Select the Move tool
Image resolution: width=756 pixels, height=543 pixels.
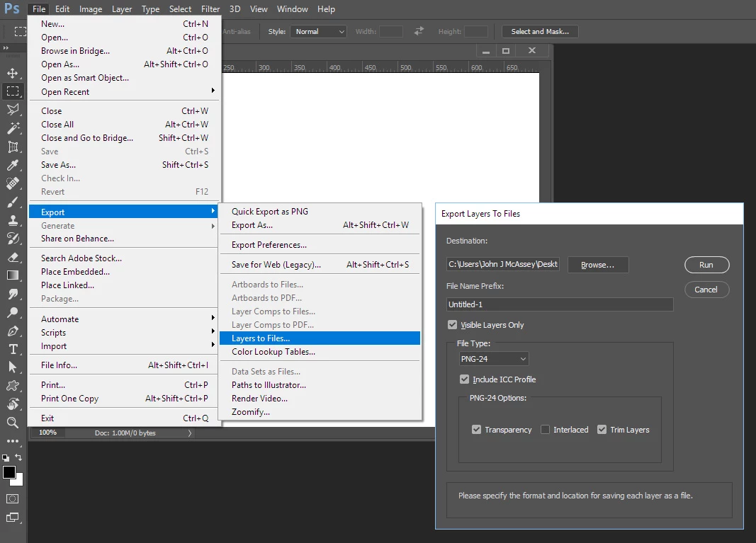pos(13,73)
